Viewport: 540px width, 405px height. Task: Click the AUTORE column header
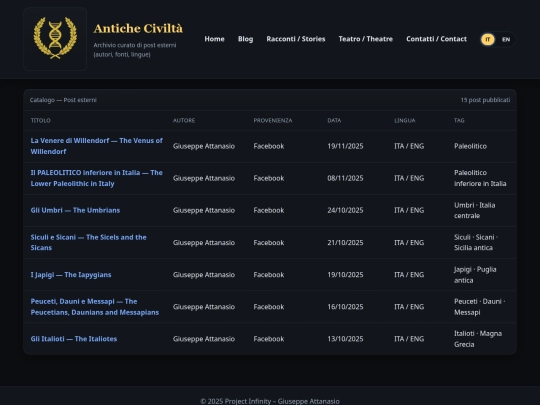pyautogui.click(x=184, y=121)
